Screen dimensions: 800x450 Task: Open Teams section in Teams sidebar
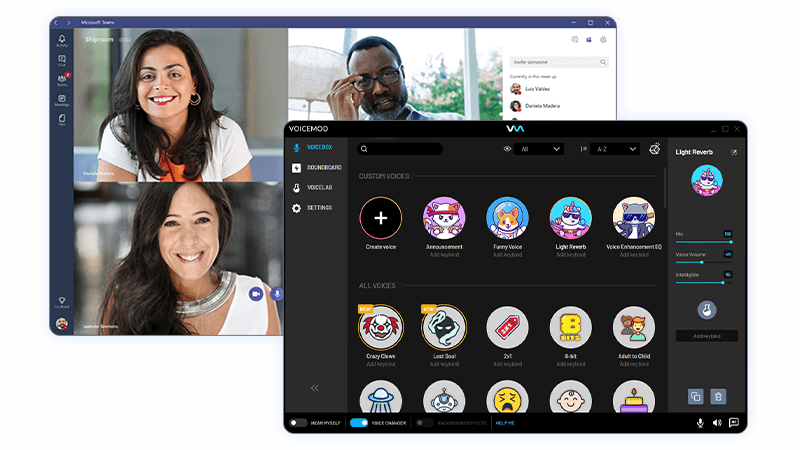pyautogui.click(x=62, y=80)
